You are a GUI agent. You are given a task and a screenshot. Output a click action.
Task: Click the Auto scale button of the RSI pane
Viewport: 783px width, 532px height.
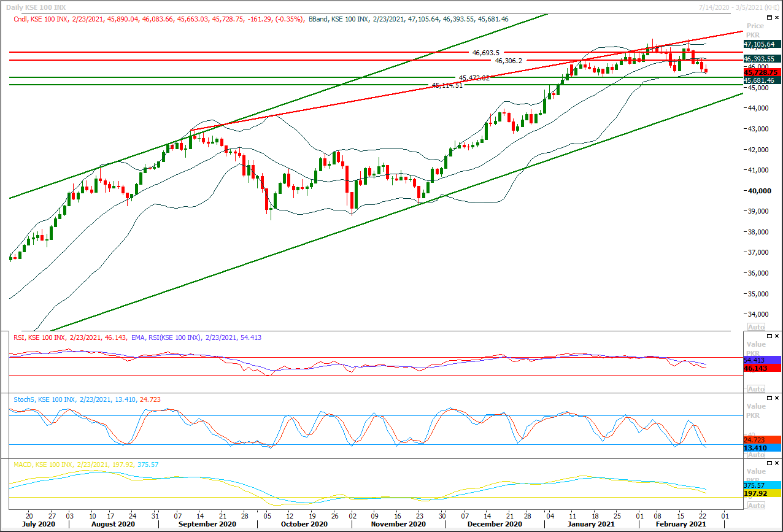coord(756,389)
